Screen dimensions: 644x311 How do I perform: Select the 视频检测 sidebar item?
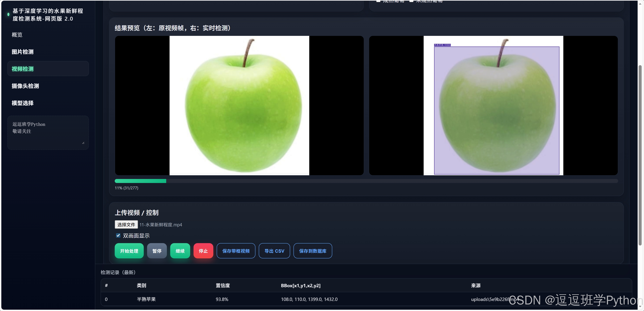pyautogui.click(x=22, y=69)
